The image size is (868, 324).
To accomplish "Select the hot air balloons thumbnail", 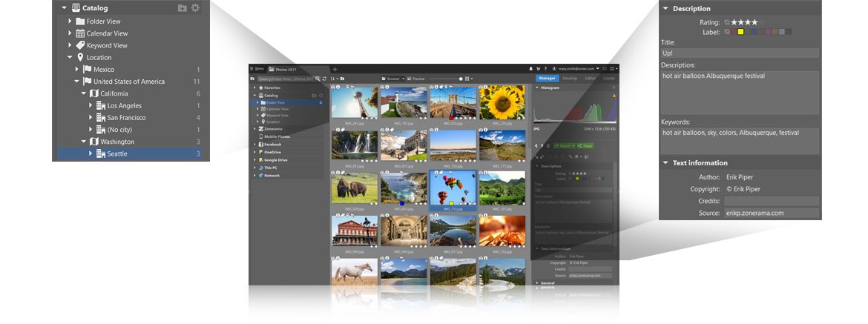I will coord(453,188).
